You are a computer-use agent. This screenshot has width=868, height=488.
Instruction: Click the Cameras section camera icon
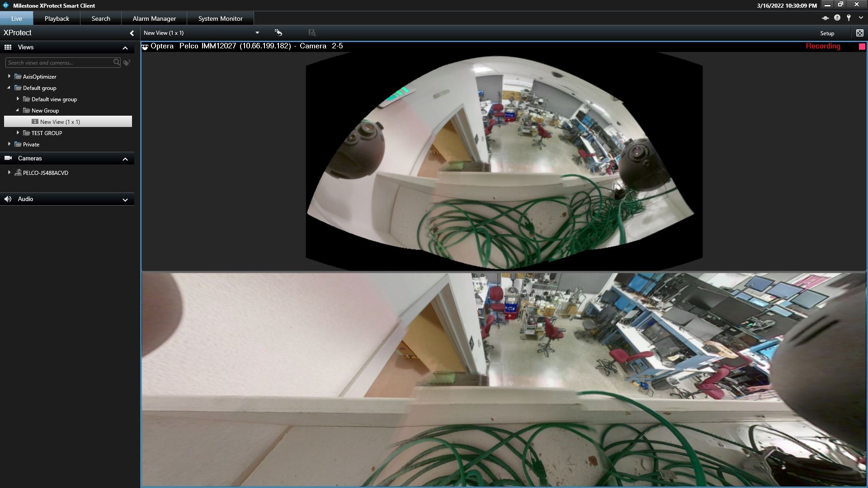[8, 158]
